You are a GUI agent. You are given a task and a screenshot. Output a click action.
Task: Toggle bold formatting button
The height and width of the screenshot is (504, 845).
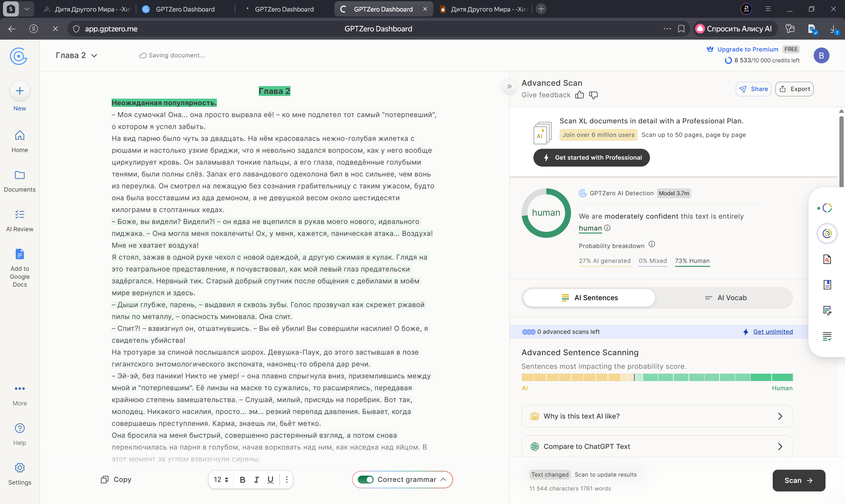click(242, 480)
